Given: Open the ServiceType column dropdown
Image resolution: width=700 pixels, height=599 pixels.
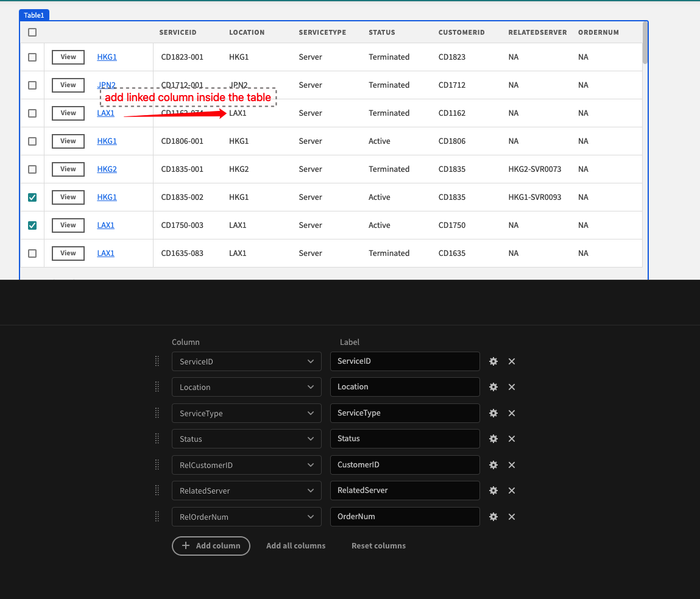Looking at the screenshot, I should click(246, 413).
